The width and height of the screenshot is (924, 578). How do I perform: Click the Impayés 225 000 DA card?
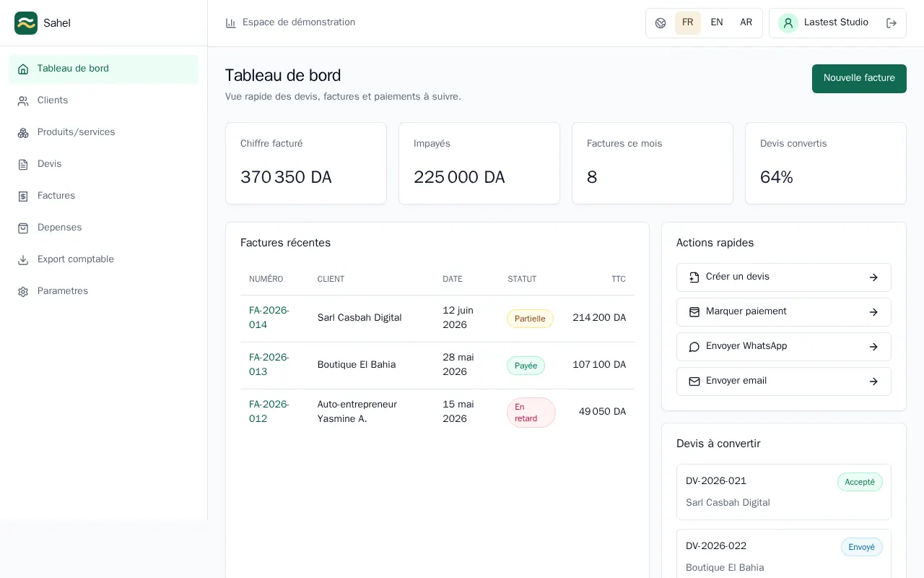479,163
